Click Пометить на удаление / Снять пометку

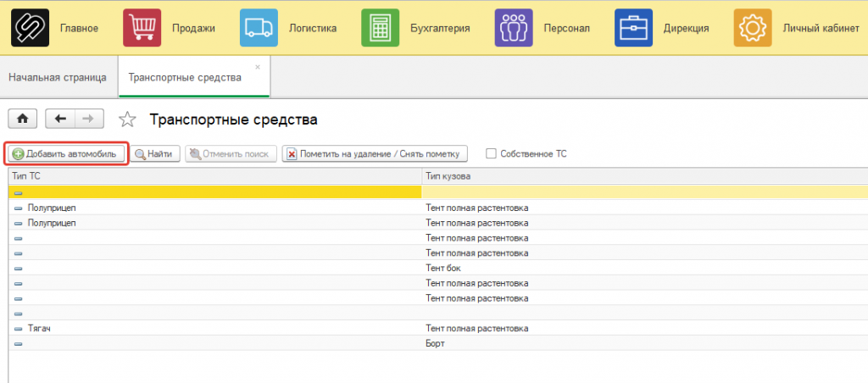click(376, 154)
